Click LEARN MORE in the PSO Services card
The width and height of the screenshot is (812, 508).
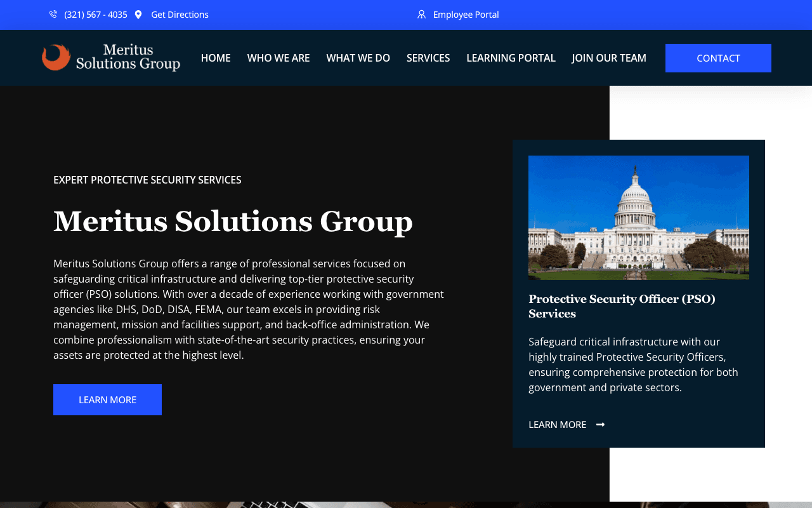tap(557, 424)
